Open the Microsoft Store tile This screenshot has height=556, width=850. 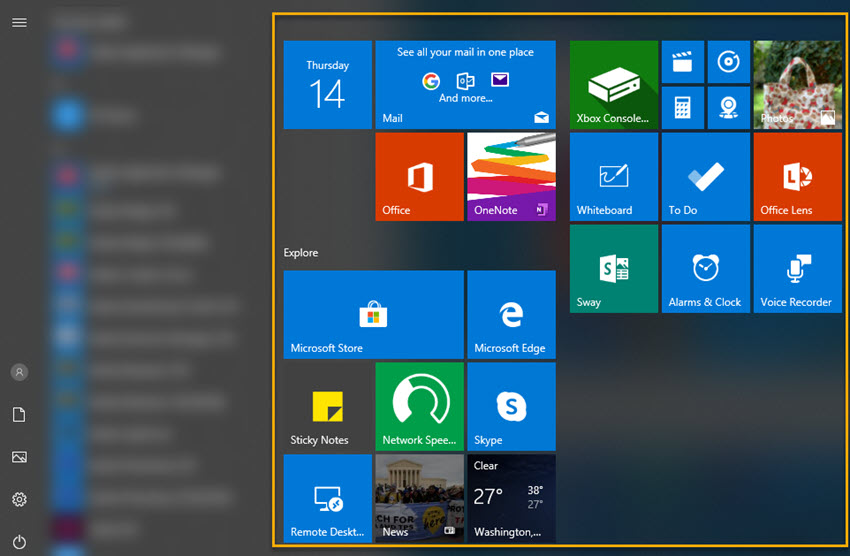tap(374, 314)
